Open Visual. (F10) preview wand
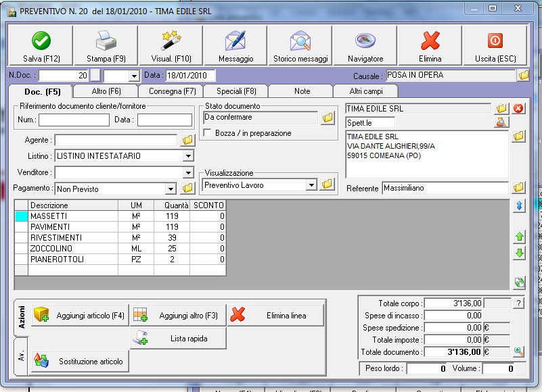The width and height of the screenshot is (542, 392). [x=171, y=46]
